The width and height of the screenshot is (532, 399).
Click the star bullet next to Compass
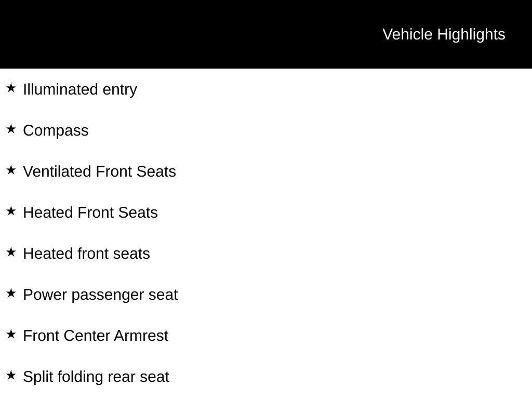click(x=11, y=129)
